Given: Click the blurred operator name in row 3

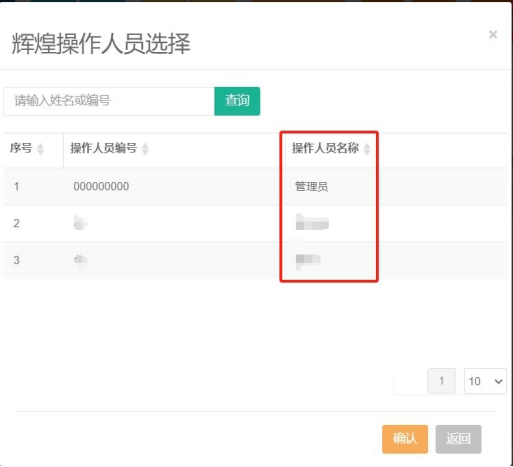Looking at the screenshot, I should 308,260.
